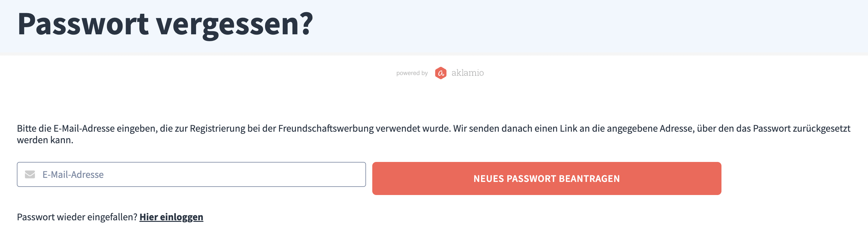Click the word 'BEANTRAGEN' on the red button

pos(589,178)
